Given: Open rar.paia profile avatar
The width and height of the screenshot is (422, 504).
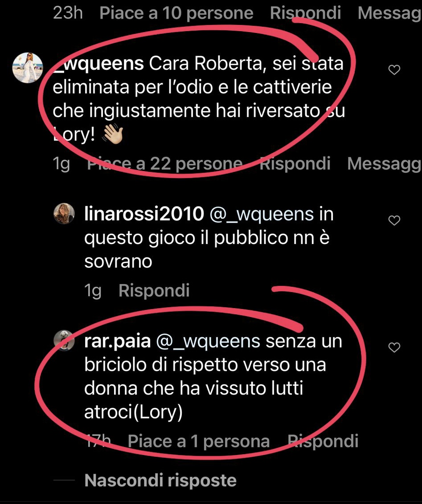Looking at the screenshot, I should tap(64, 340).
